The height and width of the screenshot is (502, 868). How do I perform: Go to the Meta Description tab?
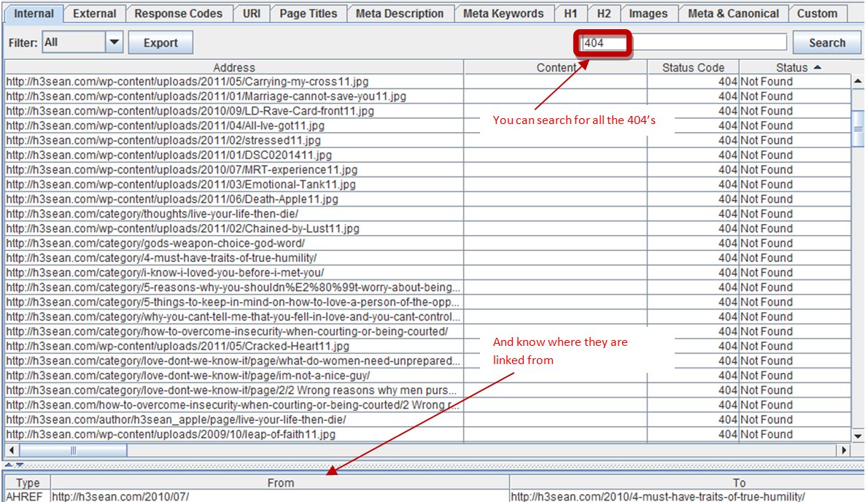pyautogui.click(x=399, y=13)
